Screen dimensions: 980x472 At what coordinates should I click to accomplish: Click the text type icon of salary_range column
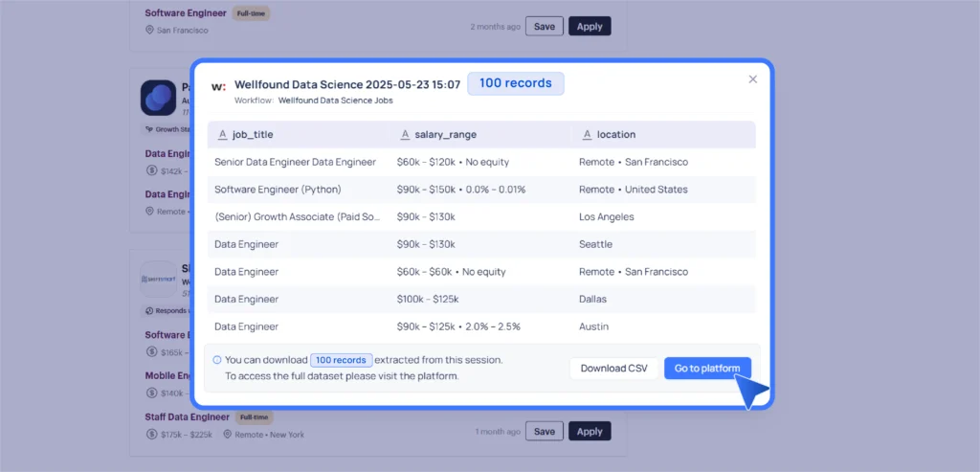[404, 134]
